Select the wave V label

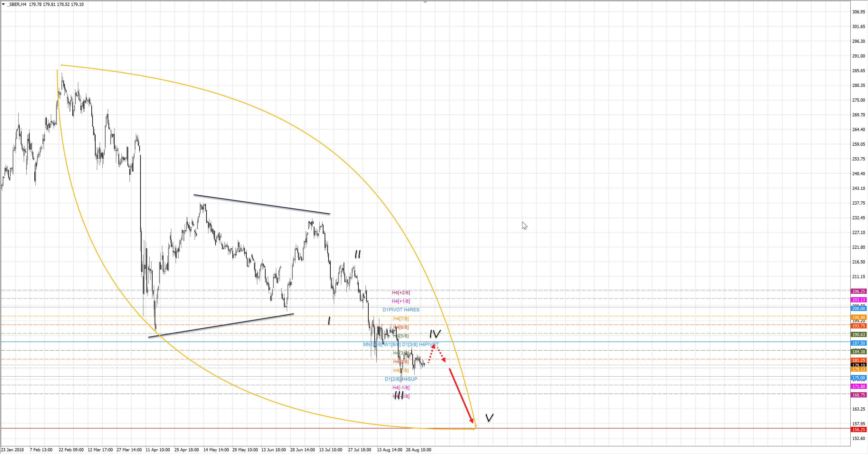(489, 418)
